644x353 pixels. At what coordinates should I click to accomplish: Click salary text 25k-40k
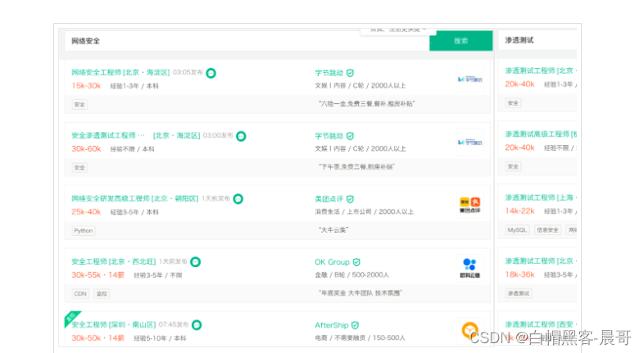[x=86, y=212]
